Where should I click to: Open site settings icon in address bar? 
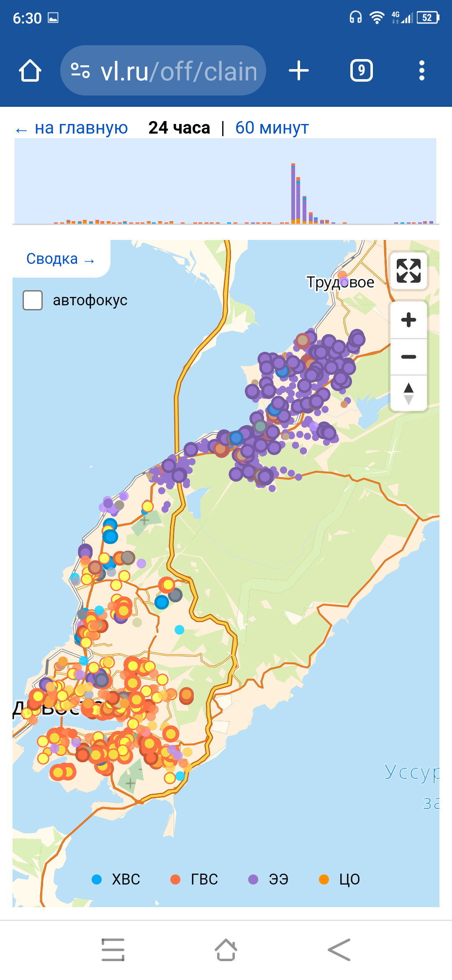pos(80,70)
